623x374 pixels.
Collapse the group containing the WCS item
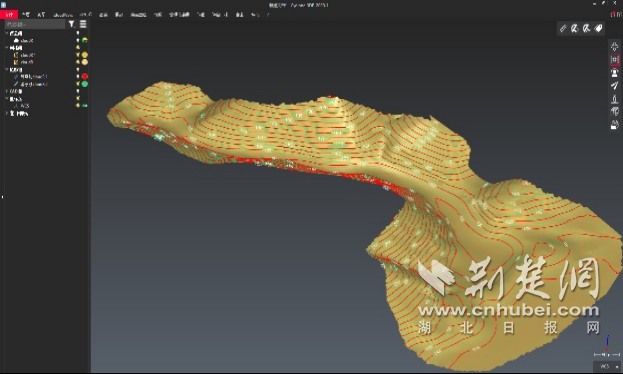click(x=7, y=99)
